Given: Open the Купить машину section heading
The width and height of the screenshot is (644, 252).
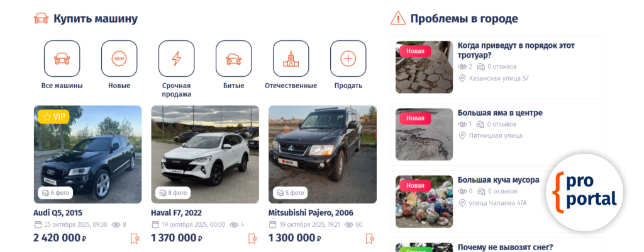Looking at the screenshot, I should (96, 18).
